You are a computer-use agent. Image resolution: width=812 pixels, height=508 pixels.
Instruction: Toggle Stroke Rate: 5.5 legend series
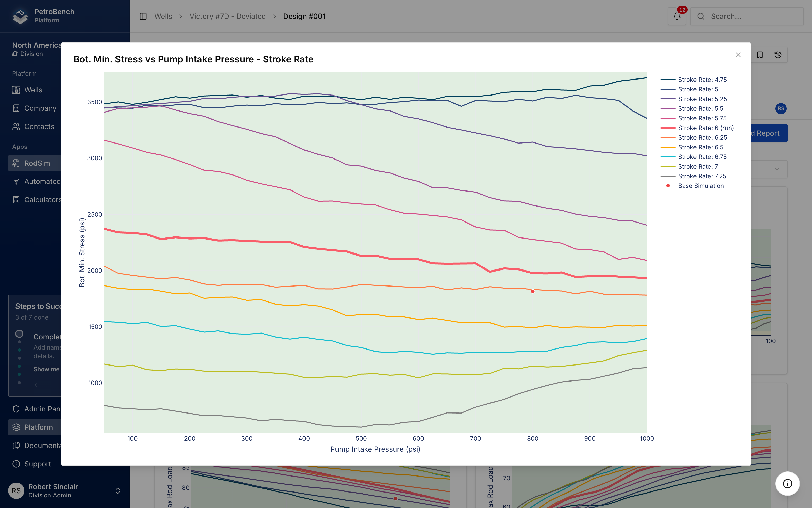coord(691,108)
